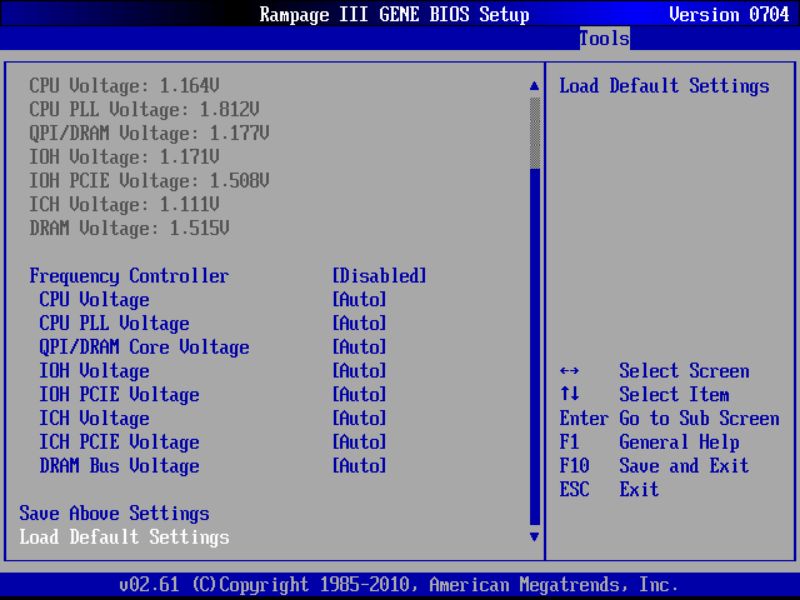This screenshot has width=800, height=600.
Task: Select IOH Voltage setting label
Action: 94,371
